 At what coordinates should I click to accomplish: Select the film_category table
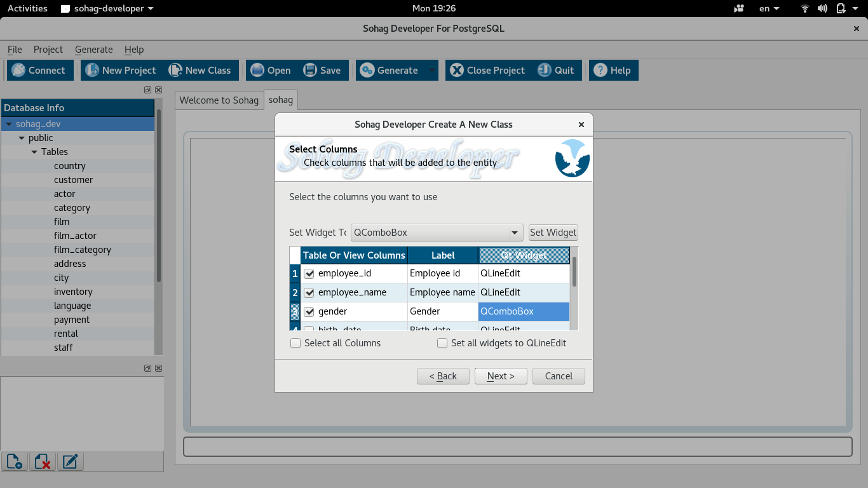(83, 250)
